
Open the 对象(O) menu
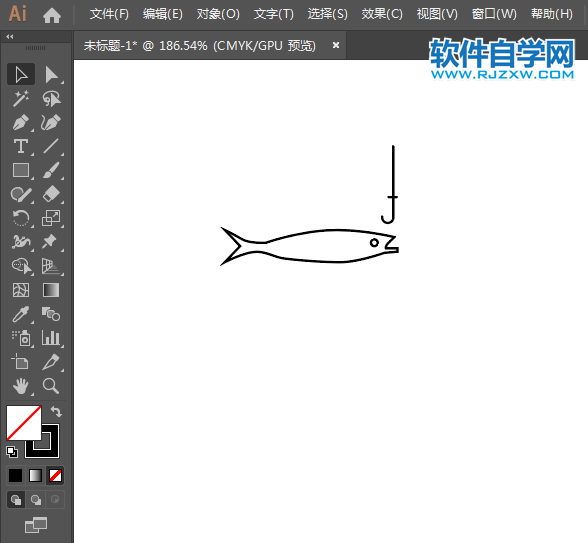click(x=218, y=14)
